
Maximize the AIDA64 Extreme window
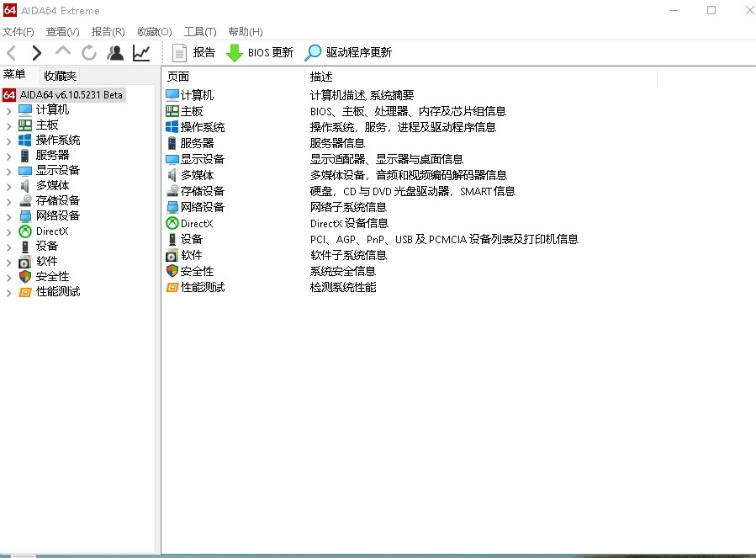coord(711,10)
